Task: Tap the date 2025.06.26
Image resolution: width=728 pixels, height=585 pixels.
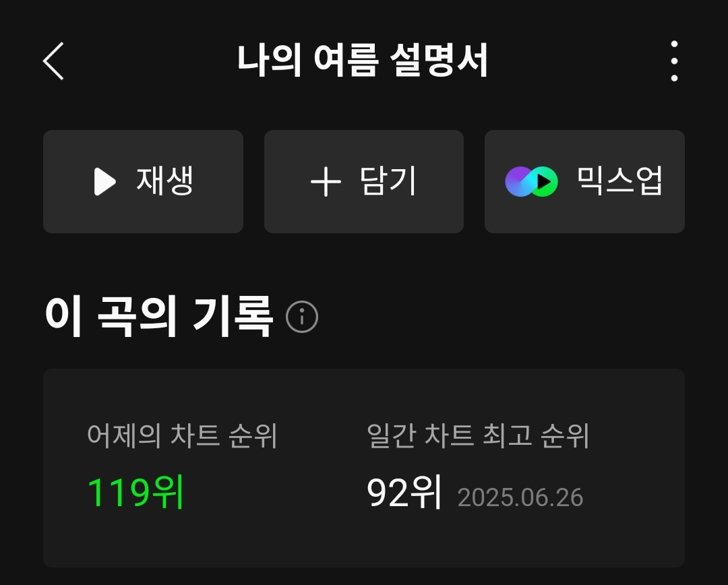Action: (520, 497)
